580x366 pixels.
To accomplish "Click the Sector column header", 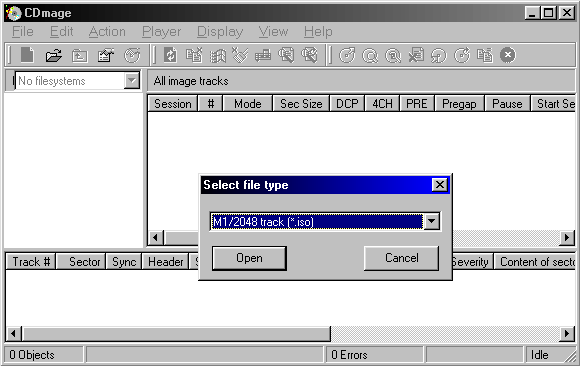I will (81, 262).
